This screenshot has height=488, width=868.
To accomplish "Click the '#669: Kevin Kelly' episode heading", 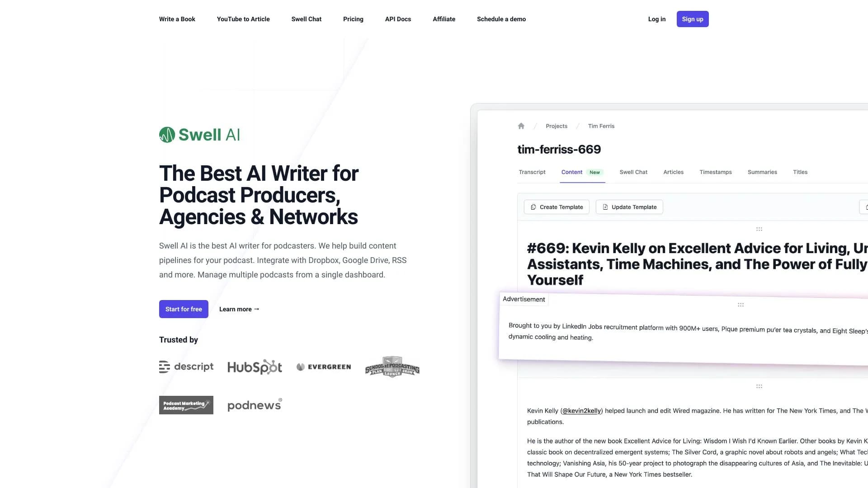I will (697, 264).
